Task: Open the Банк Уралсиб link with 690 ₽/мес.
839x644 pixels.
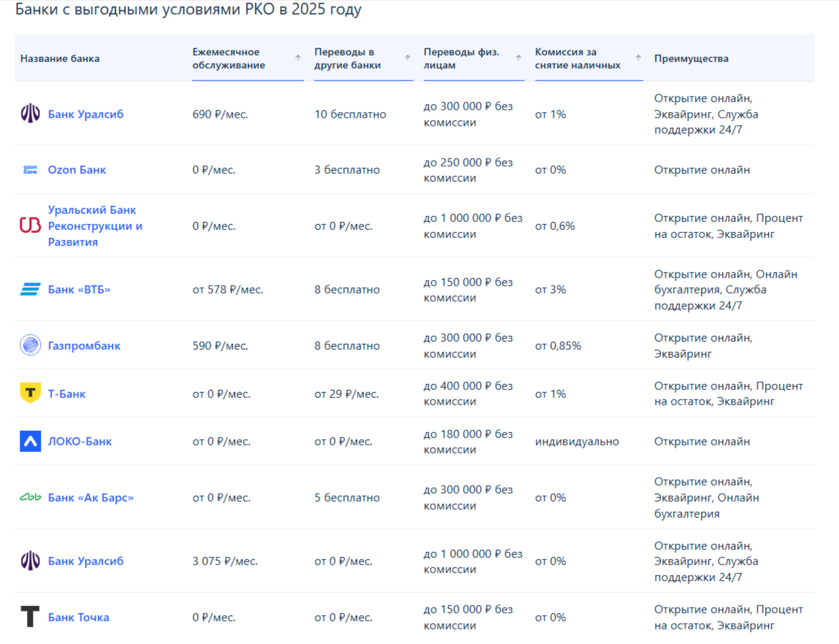Action: tap(85, 114)
